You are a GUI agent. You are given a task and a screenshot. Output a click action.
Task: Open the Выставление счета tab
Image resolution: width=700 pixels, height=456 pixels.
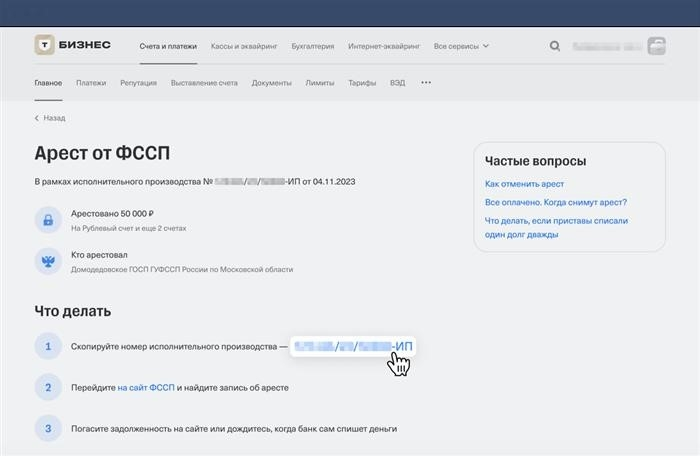point(204,83)
